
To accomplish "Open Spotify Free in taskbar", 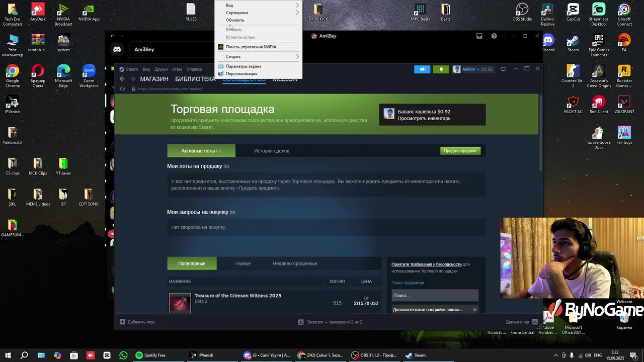I will [150, 355].
